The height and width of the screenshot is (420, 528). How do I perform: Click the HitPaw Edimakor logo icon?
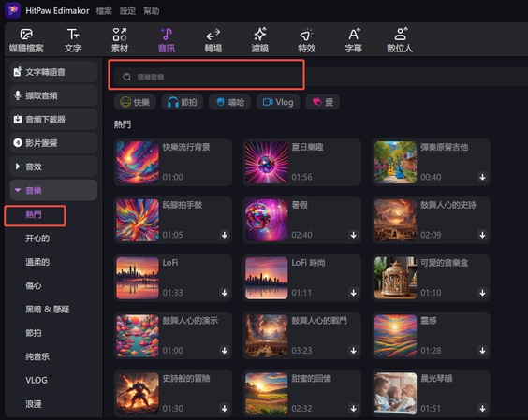click(x=13, y=10)
